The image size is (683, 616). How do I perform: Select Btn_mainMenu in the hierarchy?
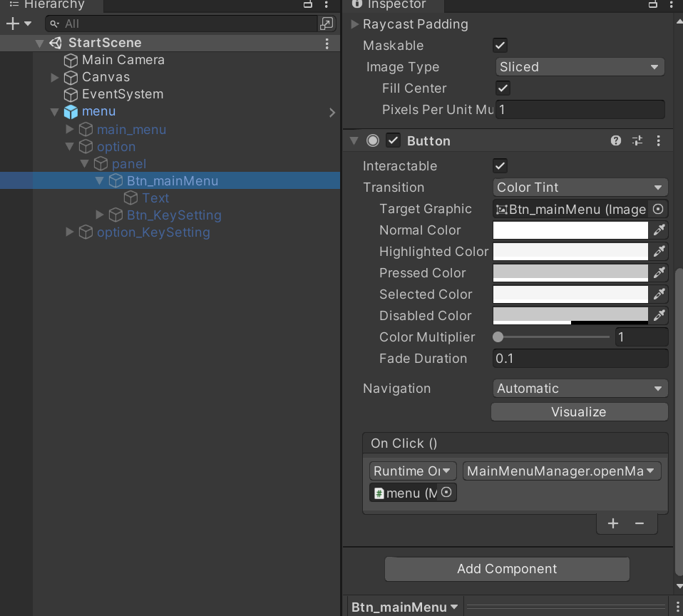pyautogui.click(x=172, y=181)
